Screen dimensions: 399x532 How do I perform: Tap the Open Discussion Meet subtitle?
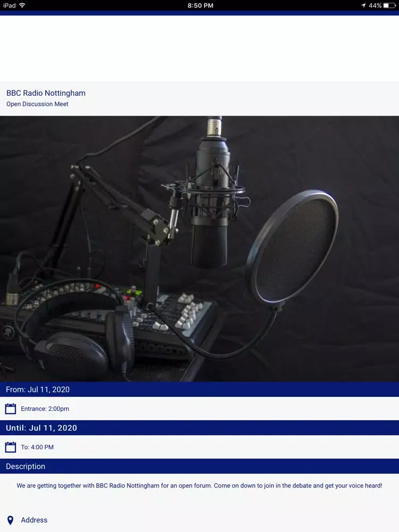(37, 104)
